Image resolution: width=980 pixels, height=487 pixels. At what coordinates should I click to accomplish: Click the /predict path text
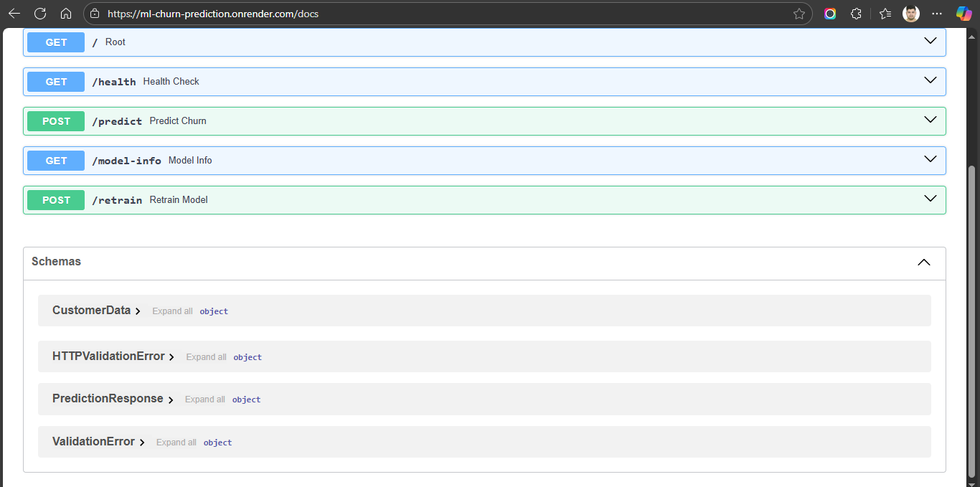(x=117, y=121)
